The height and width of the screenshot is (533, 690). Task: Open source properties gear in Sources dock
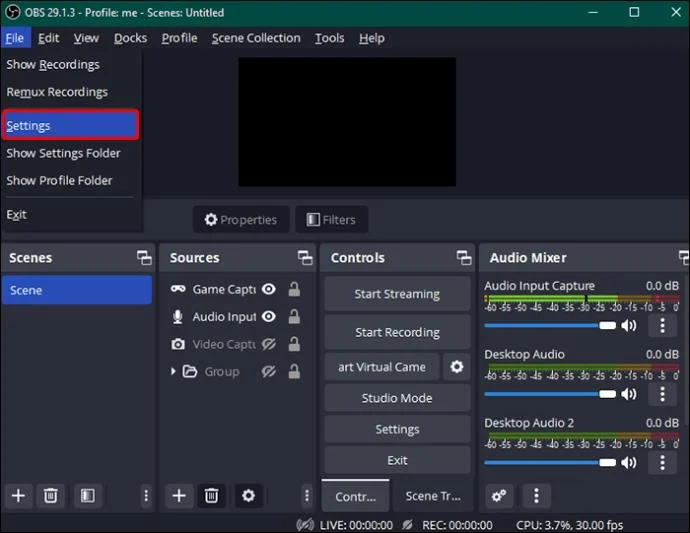(x=248, y=496)
